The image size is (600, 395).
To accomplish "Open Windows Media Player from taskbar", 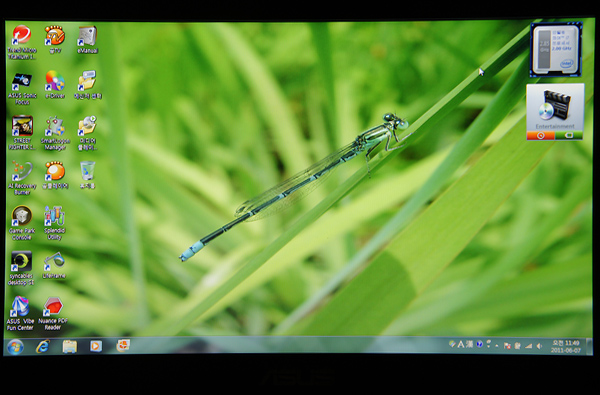I will 96,346.
